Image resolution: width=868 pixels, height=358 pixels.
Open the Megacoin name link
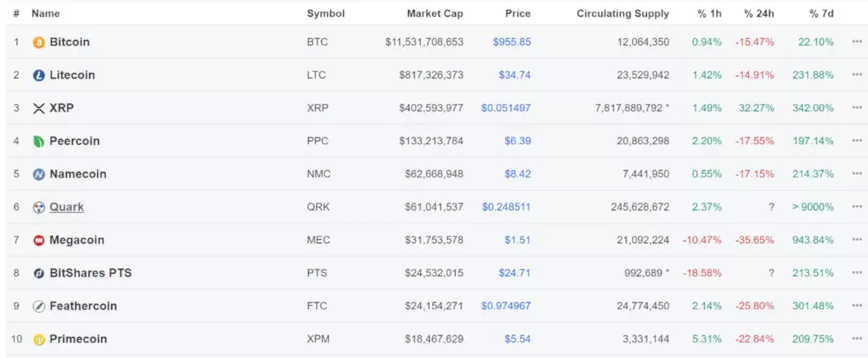point(77,240)
